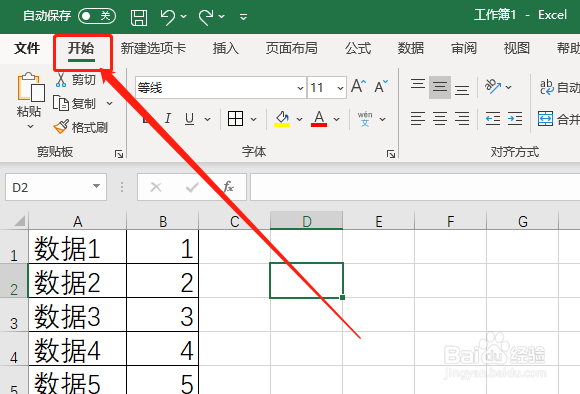580x394 pixels.
Task: Switch to the 审阅 tab
Action: pyautogui.click(x=463, y=48)
